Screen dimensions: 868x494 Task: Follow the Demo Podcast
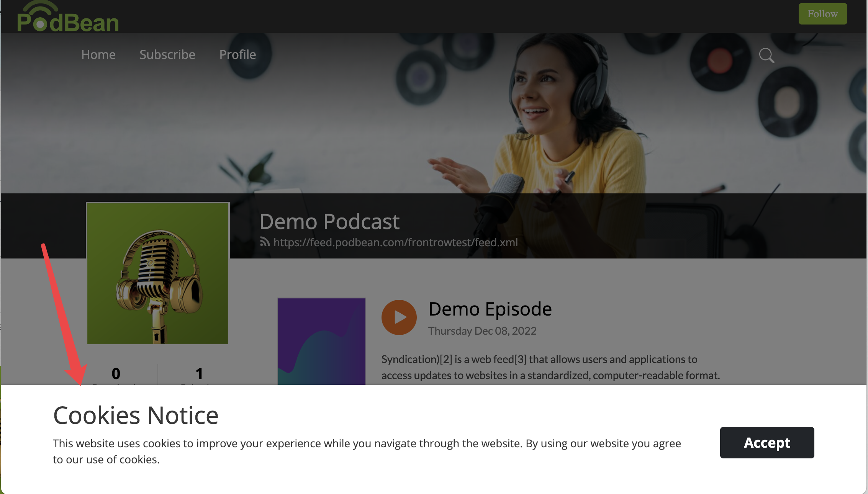tap(822, 14)
